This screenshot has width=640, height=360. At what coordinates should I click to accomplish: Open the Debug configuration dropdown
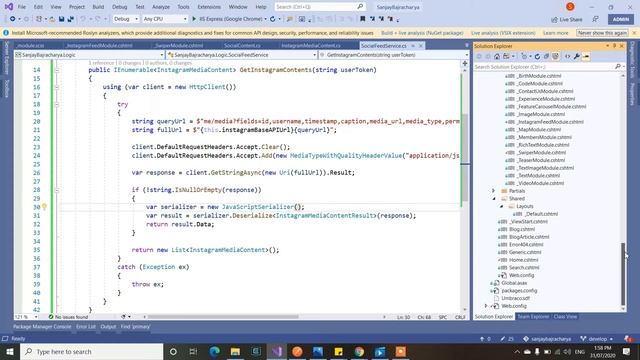tap(126, 19)
